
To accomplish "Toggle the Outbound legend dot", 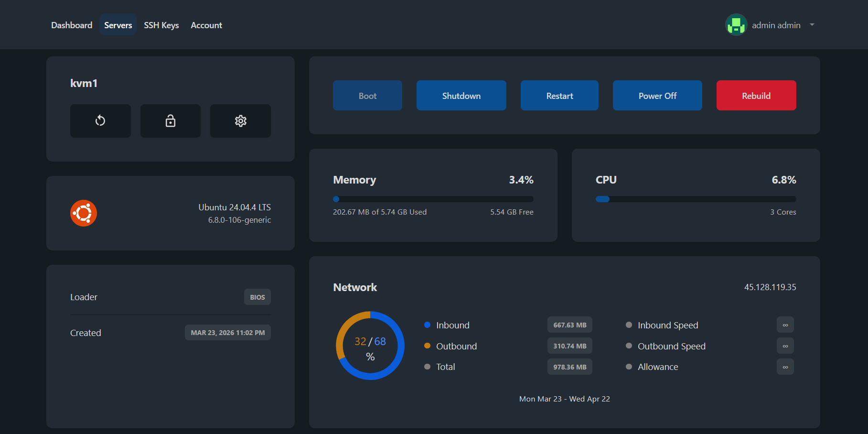I will 427,346.
